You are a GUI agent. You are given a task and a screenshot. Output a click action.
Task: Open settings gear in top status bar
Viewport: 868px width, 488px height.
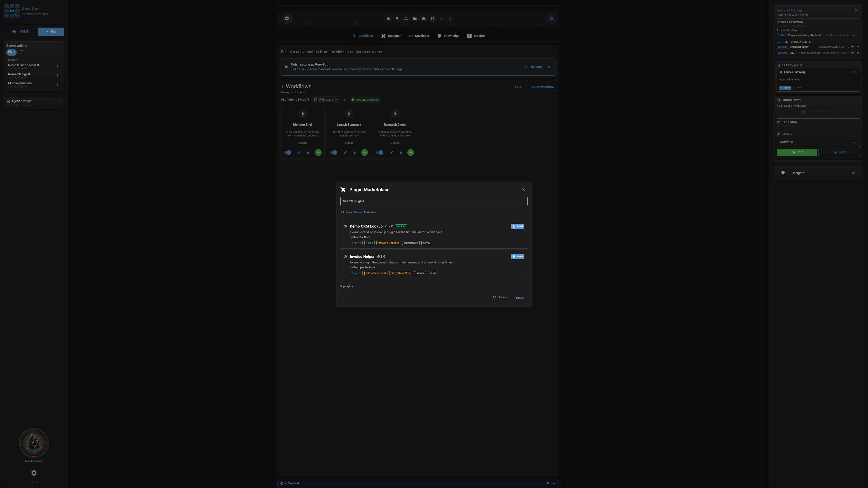287,19
